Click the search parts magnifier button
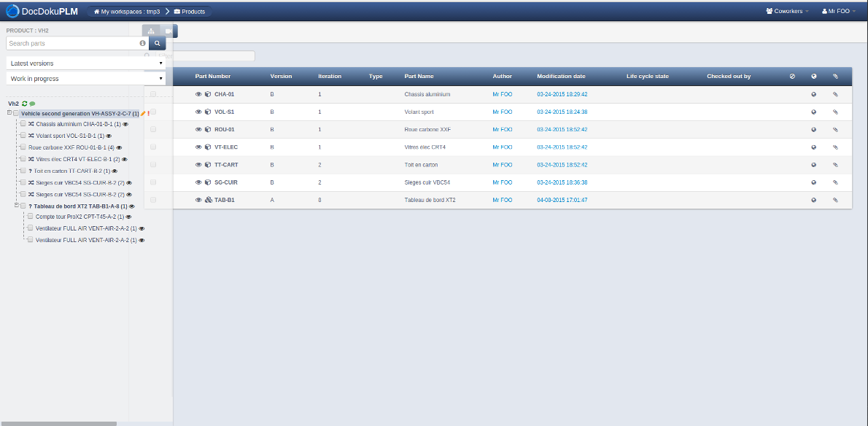Screen dimensions: 868x426 [157, 44]
